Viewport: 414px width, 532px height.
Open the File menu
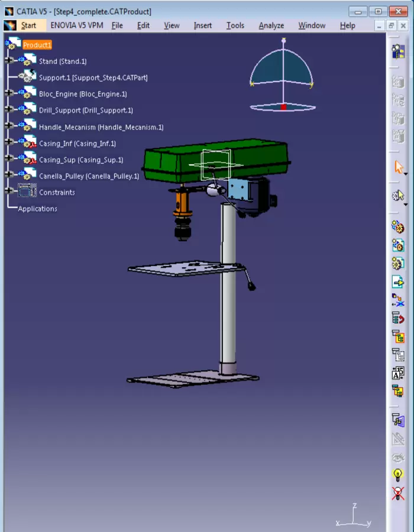pyautogui.click(x=117, y=25)
